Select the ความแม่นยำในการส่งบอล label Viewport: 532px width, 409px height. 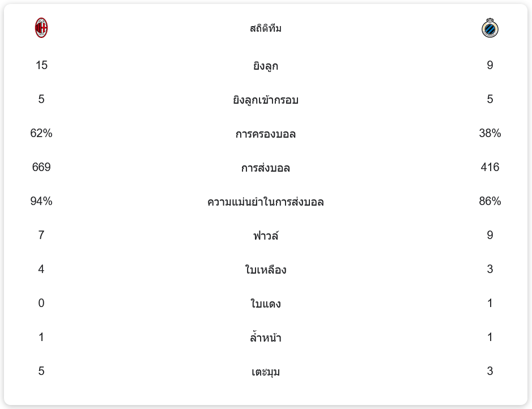pyautogui.click(x=266, y=202)
